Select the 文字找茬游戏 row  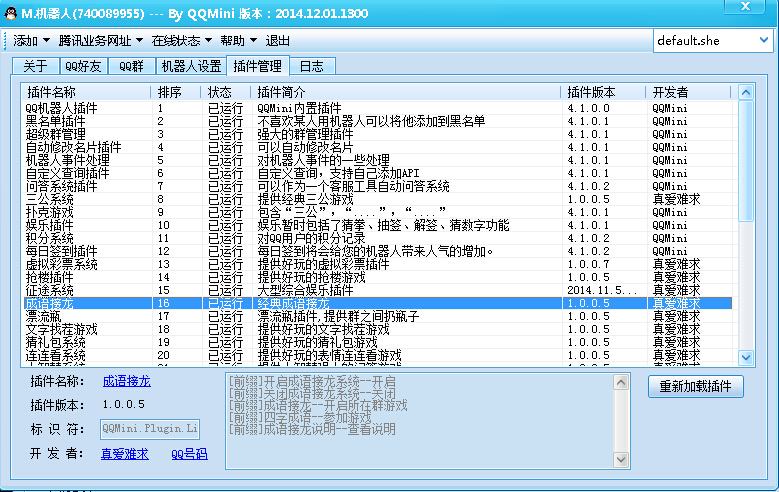(378, 329)
